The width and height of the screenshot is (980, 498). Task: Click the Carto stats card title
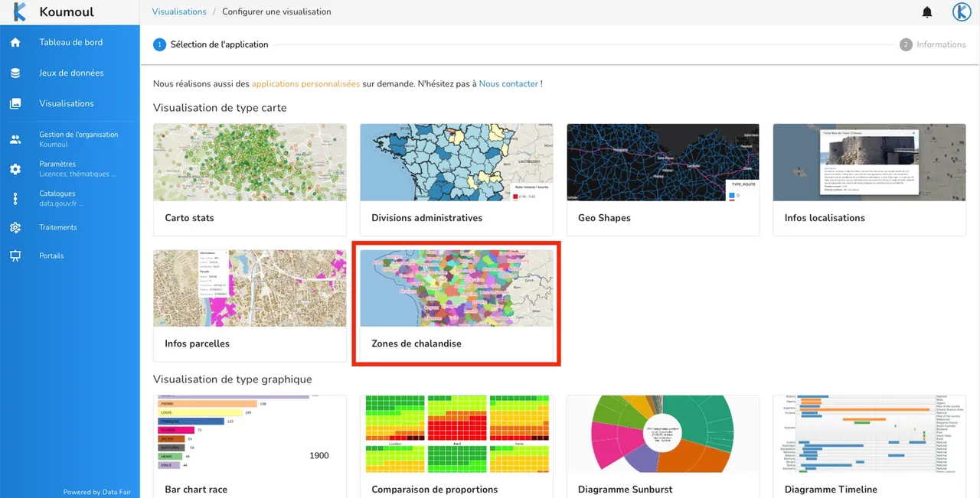coord(189,218)
